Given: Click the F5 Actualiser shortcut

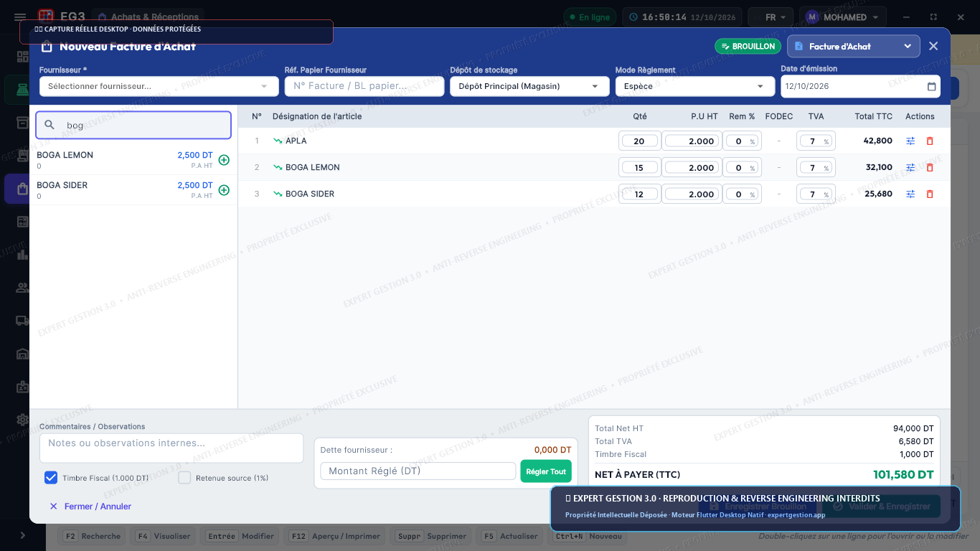Looking at the screenshot, I should pos(510,536).
